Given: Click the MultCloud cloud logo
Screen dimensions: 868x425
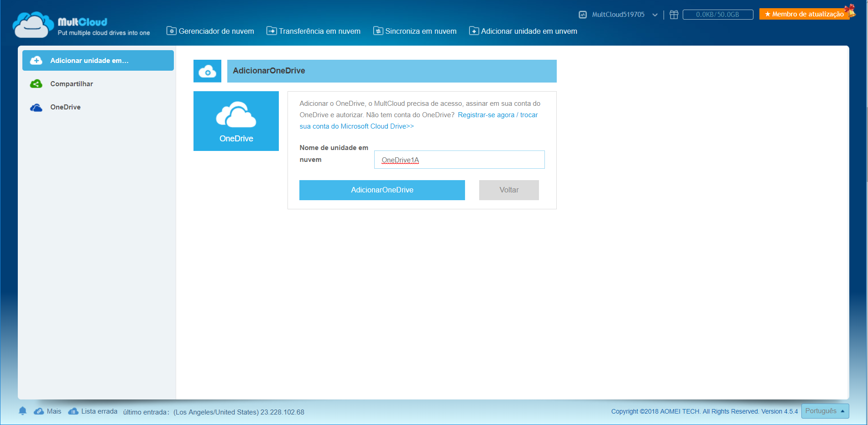Looking at the screenshot, I should [x=34, y=25].
